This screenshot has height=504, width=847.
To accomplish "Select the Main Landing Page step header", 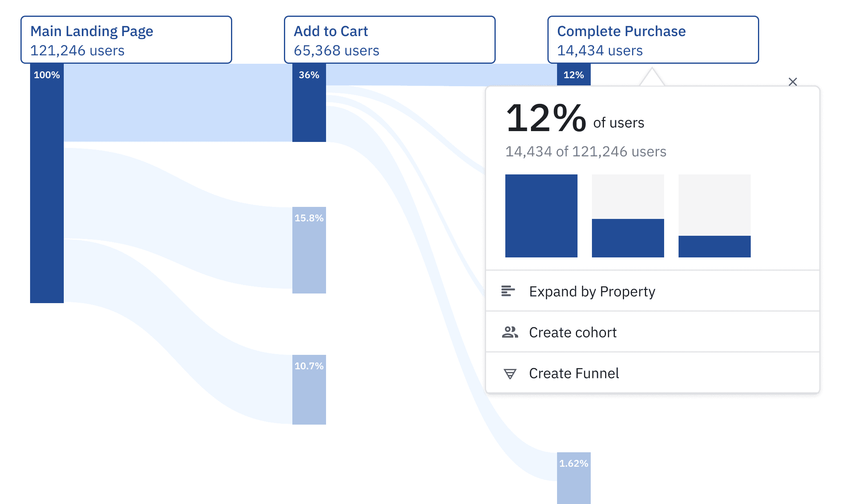I will [x=126, y=40].
